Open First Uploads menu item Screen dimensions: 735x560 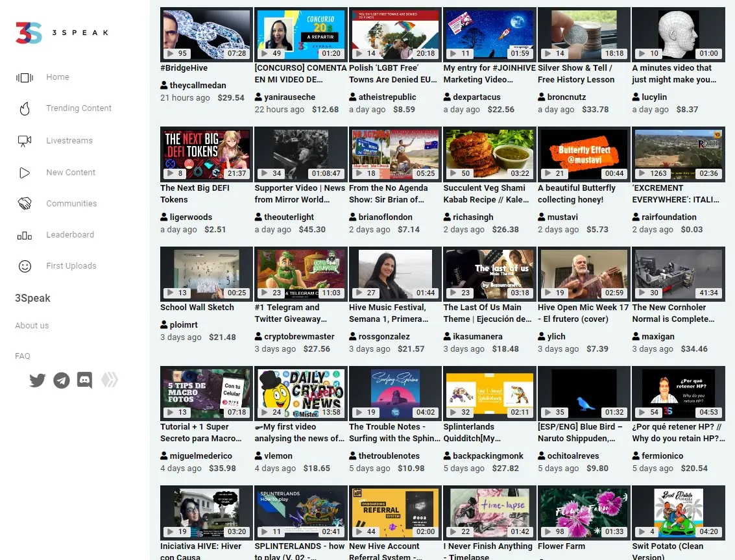pyautogui.click(x=71, y=266)
